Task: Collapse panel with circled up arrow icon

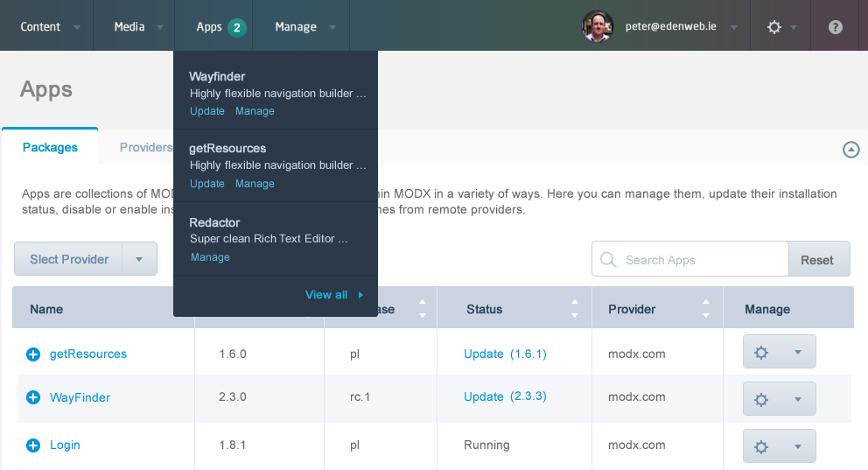Action: [850, 150]
